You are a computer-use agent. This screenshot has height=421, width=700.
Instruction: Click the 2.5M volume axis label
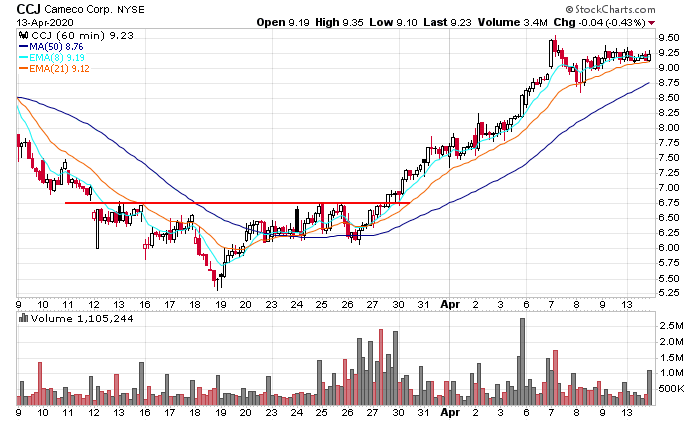pos(671,326)
